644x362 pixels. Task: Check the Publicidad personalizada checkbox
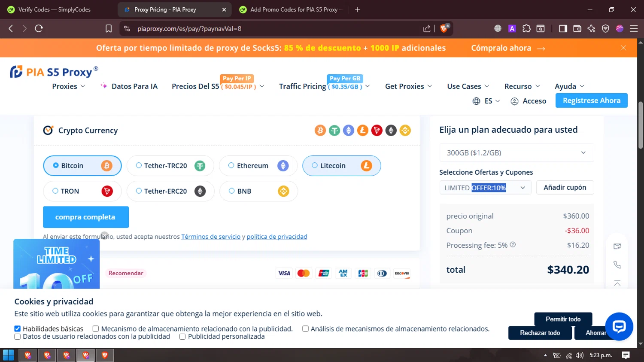(x=182, y=337)
